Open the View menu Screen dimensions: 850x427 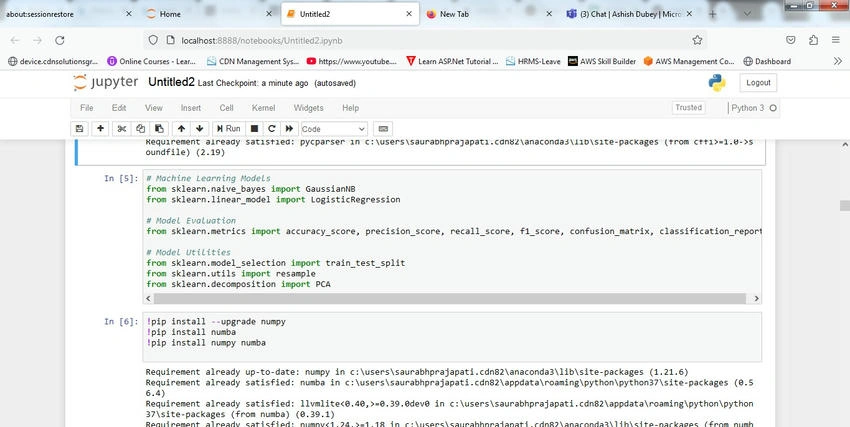pos(153,108)
